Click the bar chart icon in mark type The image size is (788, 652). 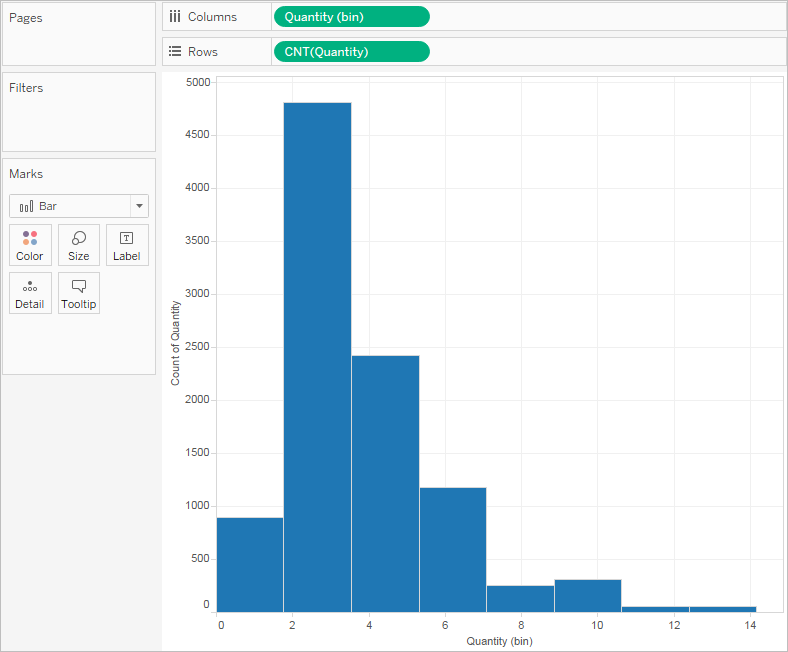27,206
